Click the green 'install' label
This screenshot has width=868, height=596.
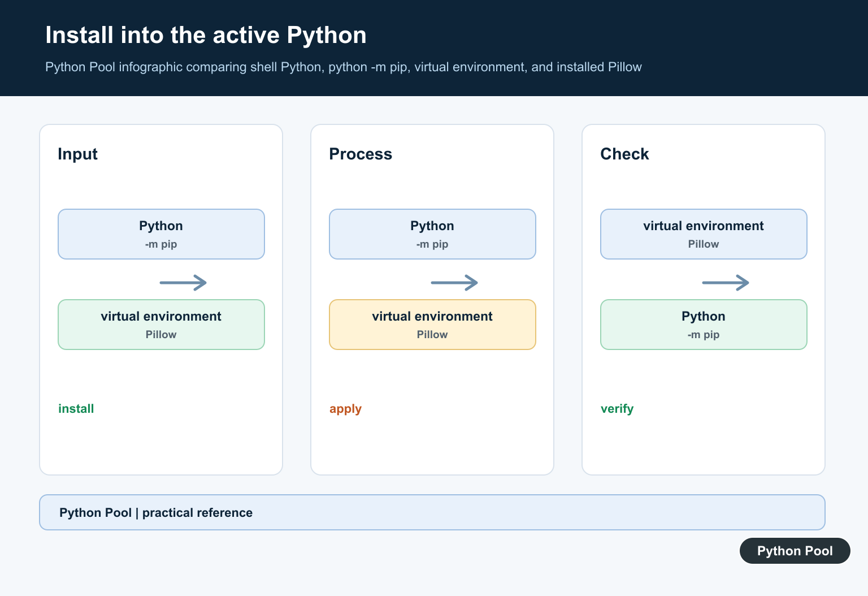coord(76,408)
